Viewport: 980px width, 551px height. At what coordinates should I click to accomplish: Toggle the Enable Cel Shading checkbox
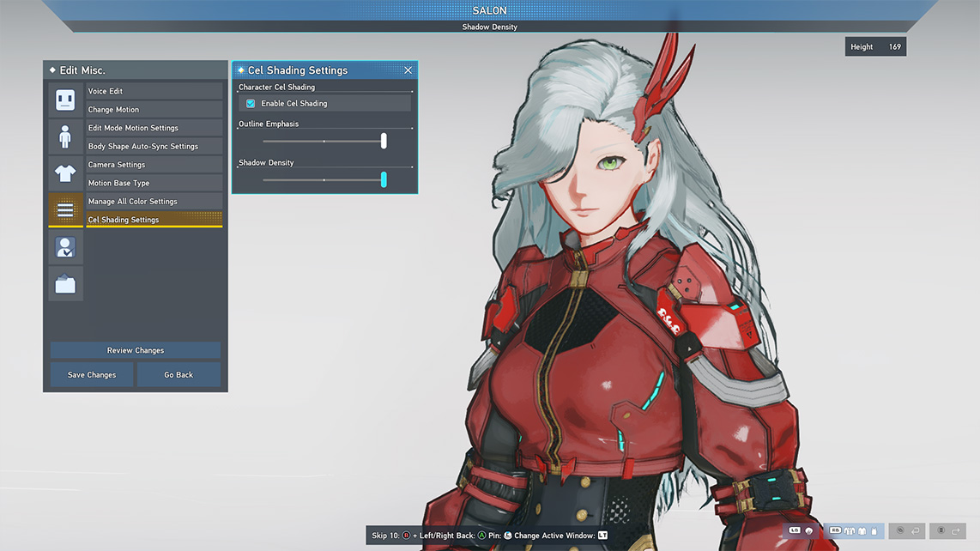pos(249,102)
